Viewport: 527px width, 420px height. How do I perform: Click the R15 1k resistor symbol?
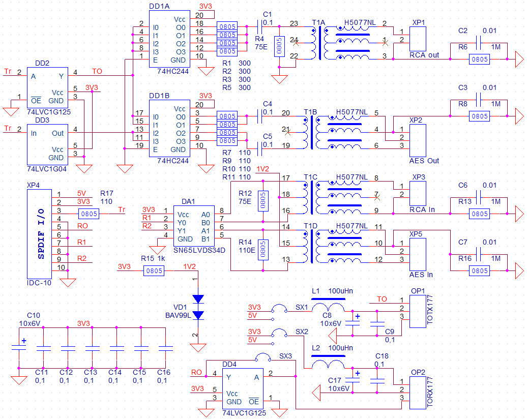pyautogui.click(x=154, y=271)
